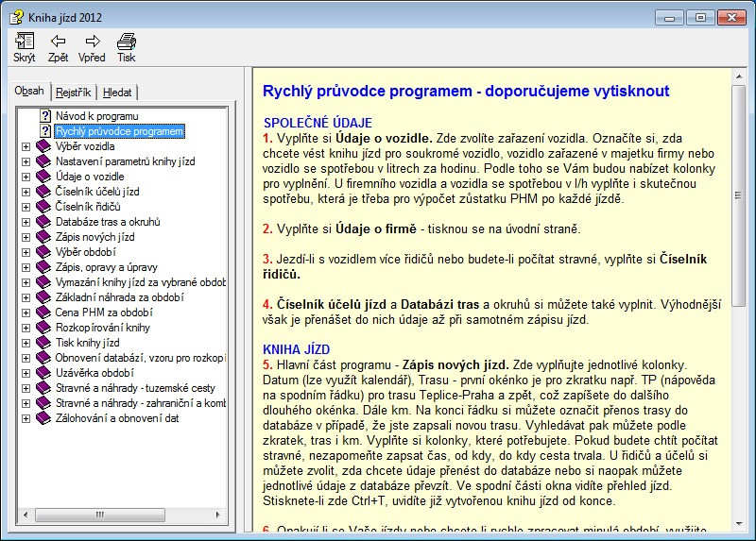Click the question-mark icon of Rychlý průvodce programem
The height and width of the screenshot is (541, 756).
coord(44,131)
